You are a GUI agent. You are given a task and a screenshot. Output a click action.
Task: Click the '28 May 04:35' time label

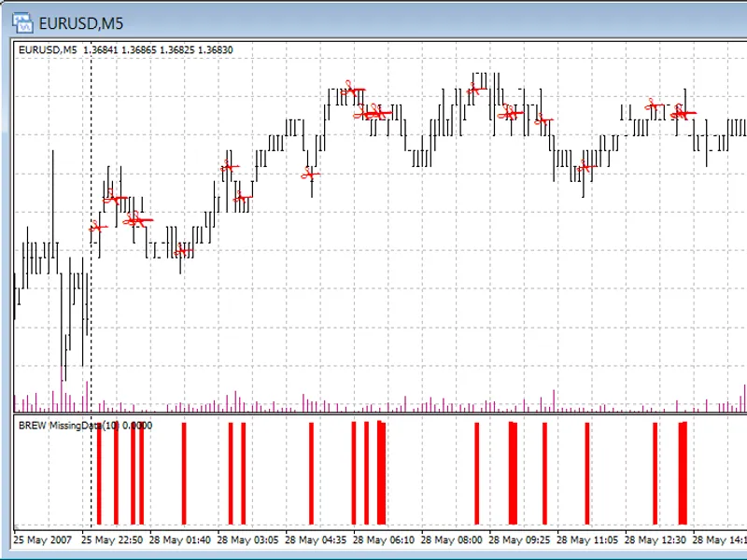(316, 540)
